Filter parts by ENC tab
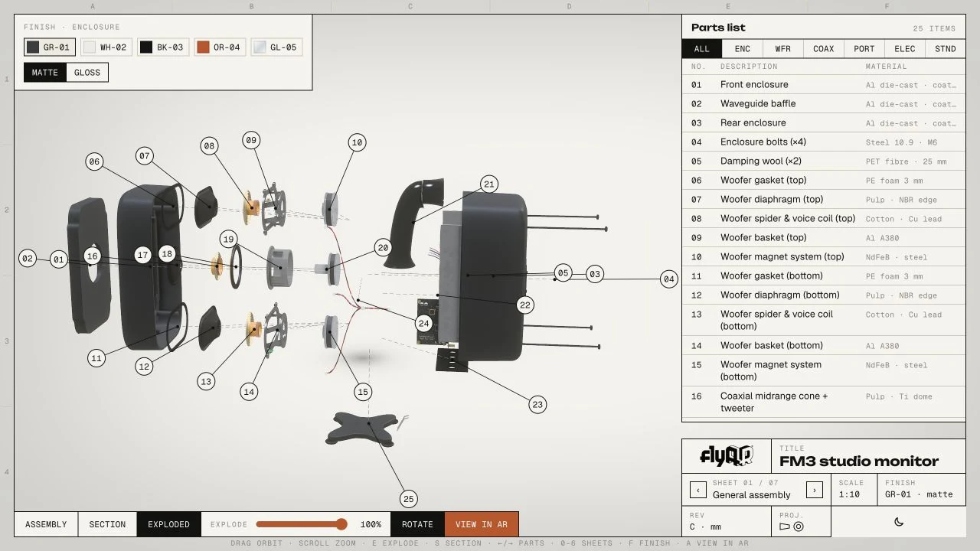This screenshot has width=980, height=551. click(x=743, y=49)
